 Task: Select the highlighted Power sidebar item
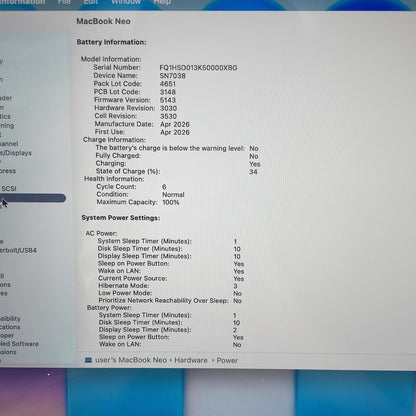33,198
